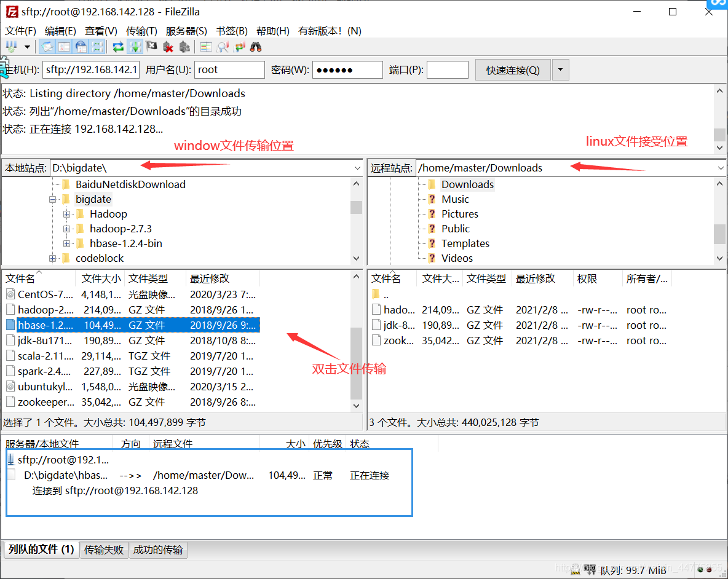The height and width of the screenshot is (579, 728).
Task: Open Site Manager dropdown arrow
Action: (x=27, y=47)
